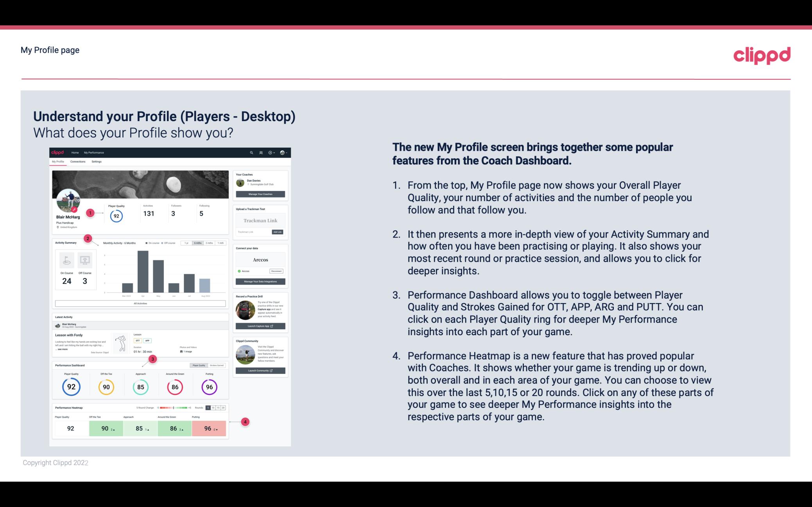Expand the 6 Months activity filter dropdown
The image size is (812, 507).
click(x=199, y=244)
